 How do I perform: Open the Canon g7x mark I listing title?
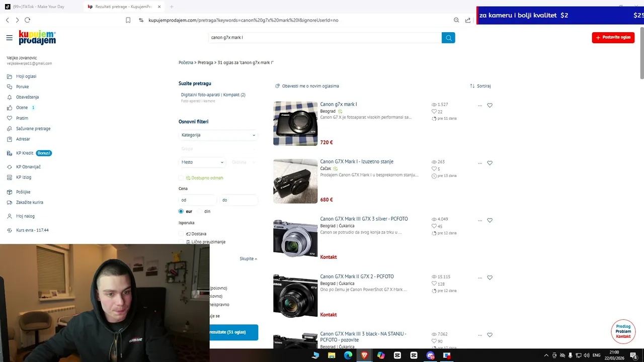(x=339, y=105)
